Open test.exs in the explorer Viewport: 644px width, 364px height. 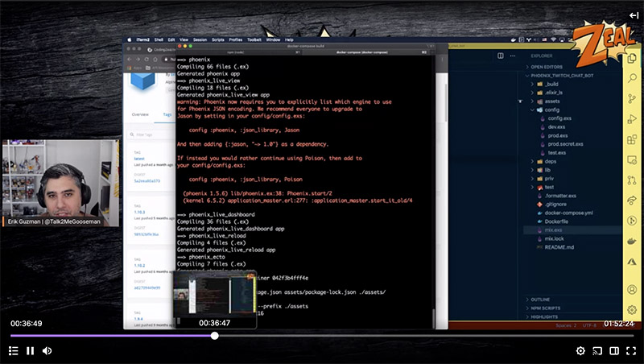(x=556, y=153)
